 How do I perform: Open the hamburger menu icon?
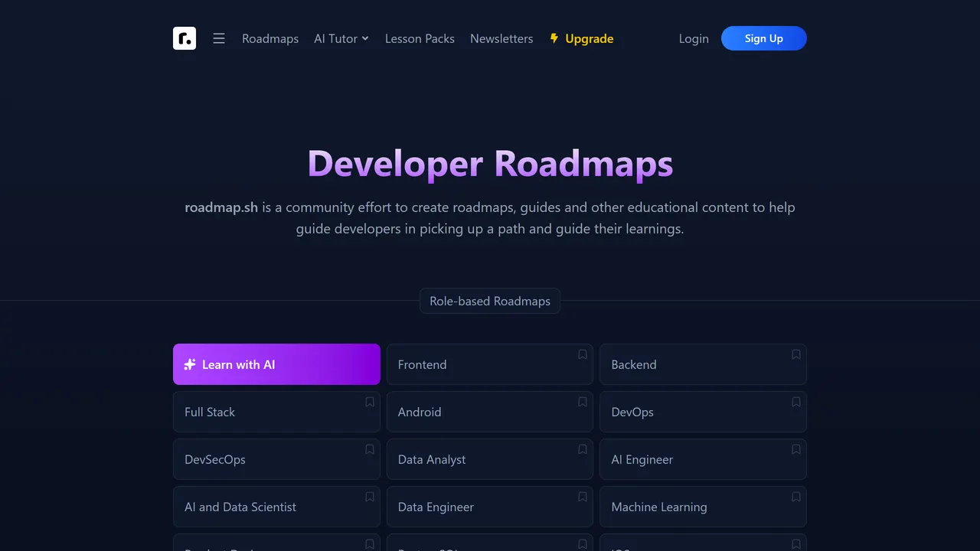[x=219, y=38]
